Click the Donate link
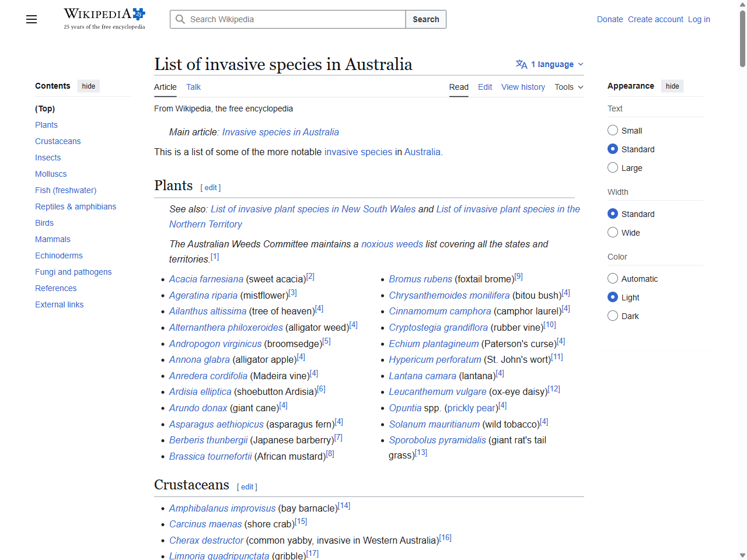This screenshot has width=747, height=560. click(610, 19)
